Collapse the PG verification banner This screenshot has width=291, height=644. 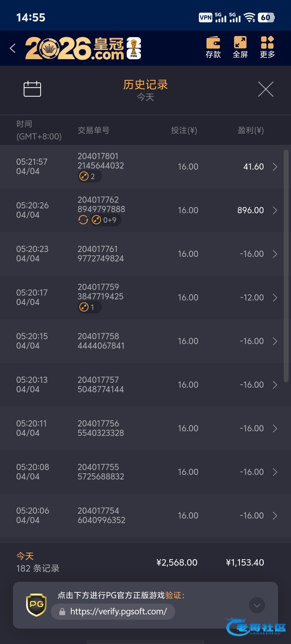point(257,605)
